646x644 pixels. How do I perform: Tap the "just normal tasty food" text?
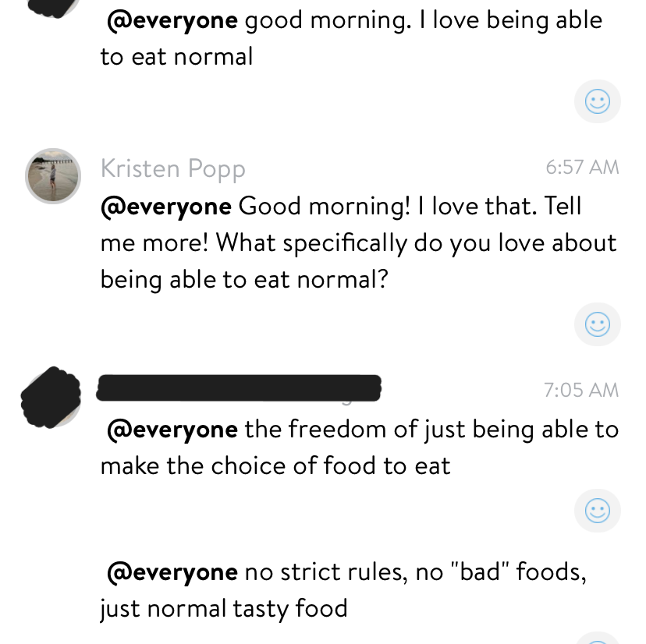[x=223, y=608]
